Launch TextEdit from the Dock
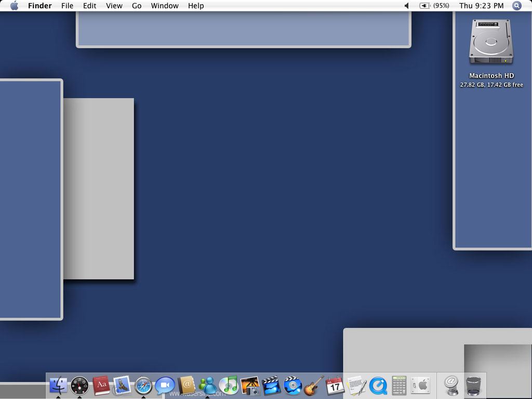Screen dimensions: 532x399 click(x=356, y=385)
